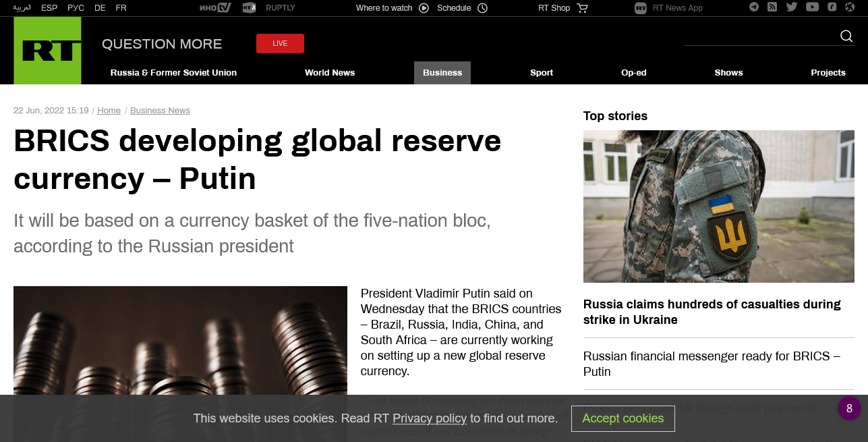Click the purple 8 notification badge

(849, 408)
